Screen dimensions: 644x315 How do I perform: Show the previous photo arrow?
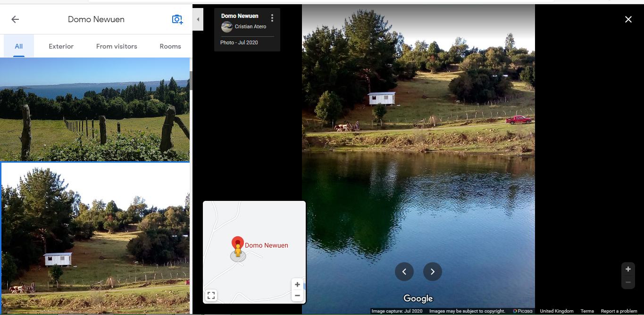[x=404, y=272]
